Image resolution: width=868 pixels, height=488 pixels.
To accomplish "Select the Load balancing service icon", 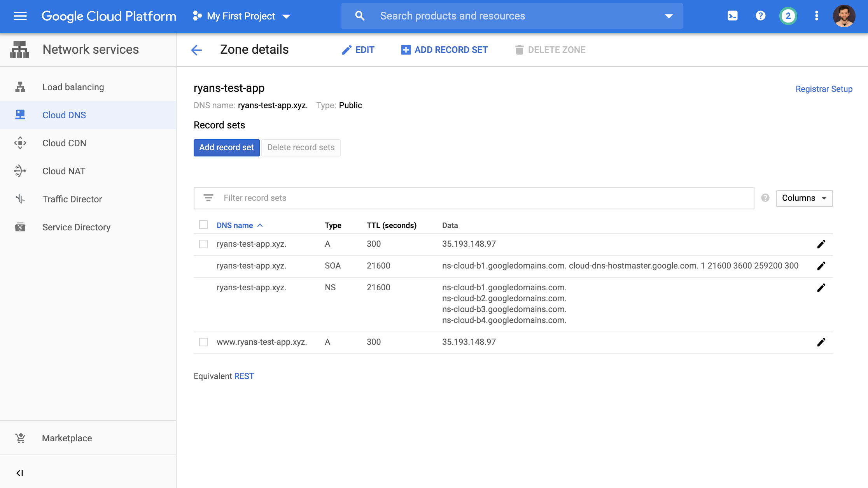I will pyautogui.click(x=20, y=87).
